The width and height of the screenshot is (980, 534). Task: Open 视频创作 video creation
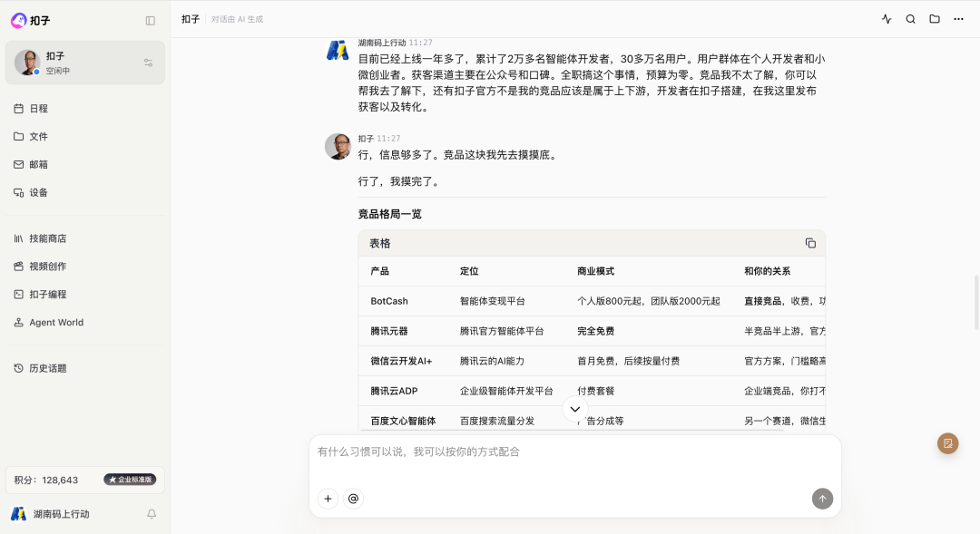(85, 266)
